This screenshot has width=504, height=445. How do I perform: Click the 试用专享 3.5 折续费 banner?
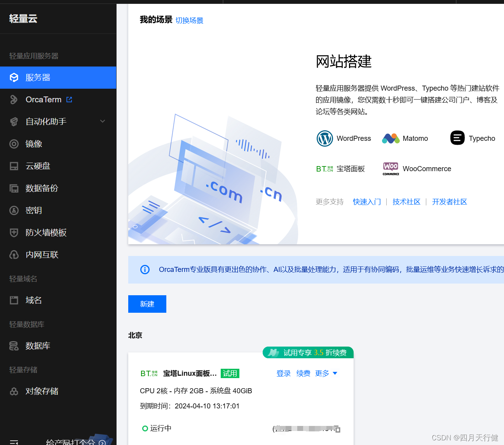click(308, 352)
